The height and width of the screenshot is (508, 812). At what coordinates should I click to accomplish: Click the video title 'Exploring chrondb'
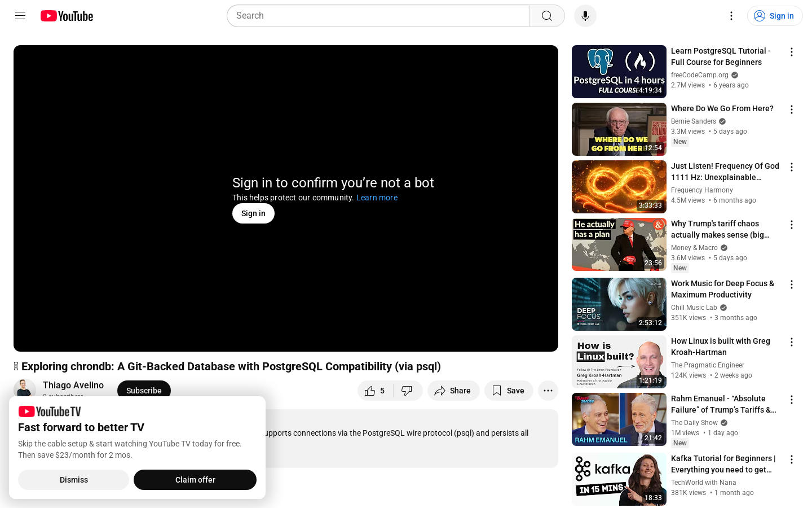coord(227,366)
